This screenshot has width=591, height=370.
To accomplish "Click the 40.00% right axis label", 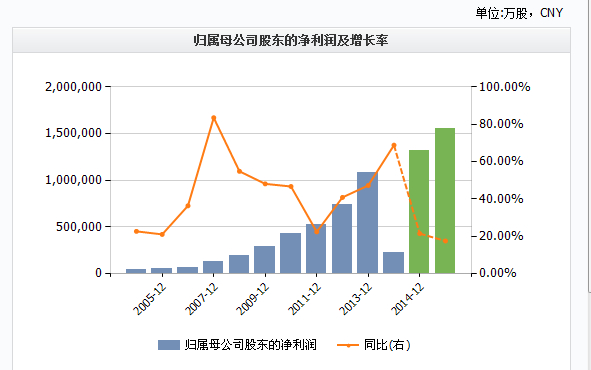I will [501, 199].
